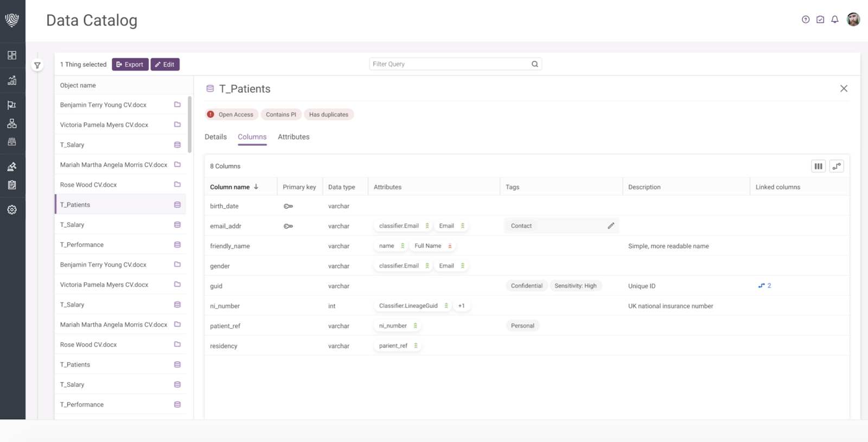Image resolution: width=868 pixels, height=442 pixels.
Task: Switch to the Details tab
Action: [215, 137]
